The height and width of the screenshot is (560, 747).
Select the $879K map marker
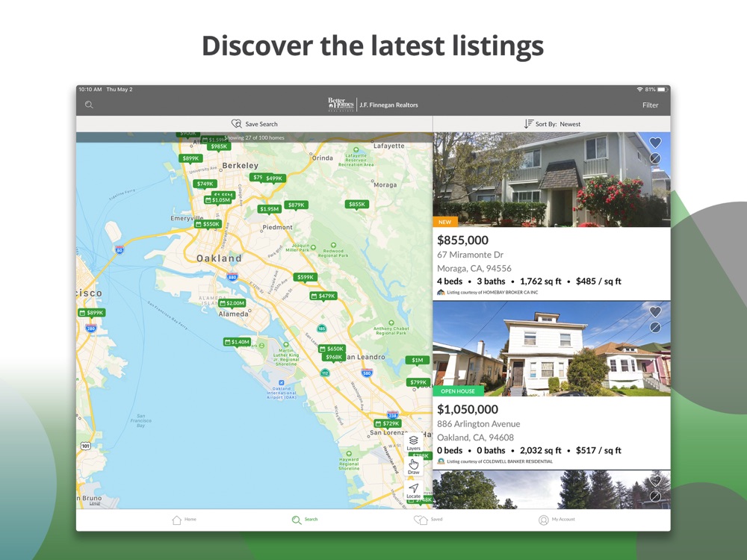297,205
